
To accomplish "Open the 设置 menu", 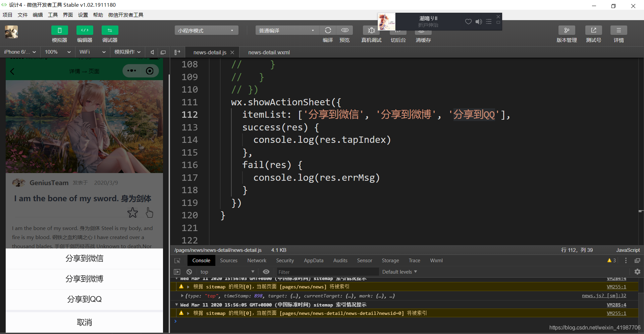I will click(x=83, y=15).
